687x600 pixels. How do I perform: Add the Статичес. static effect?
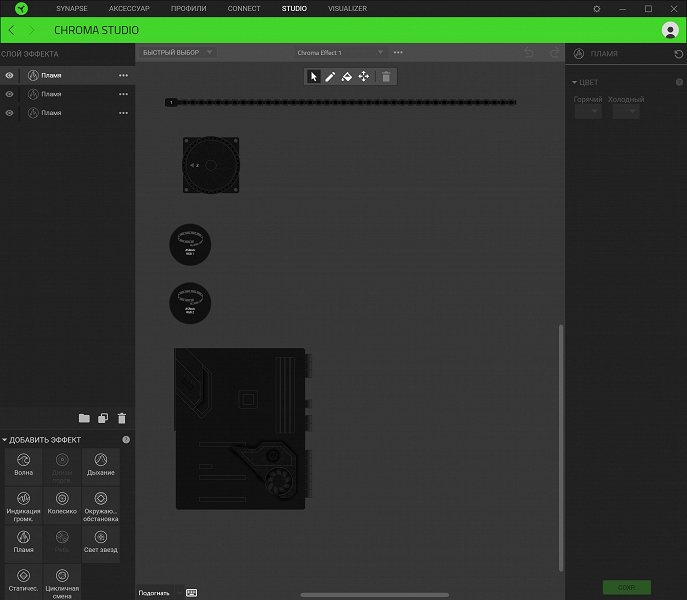(24, 581)
